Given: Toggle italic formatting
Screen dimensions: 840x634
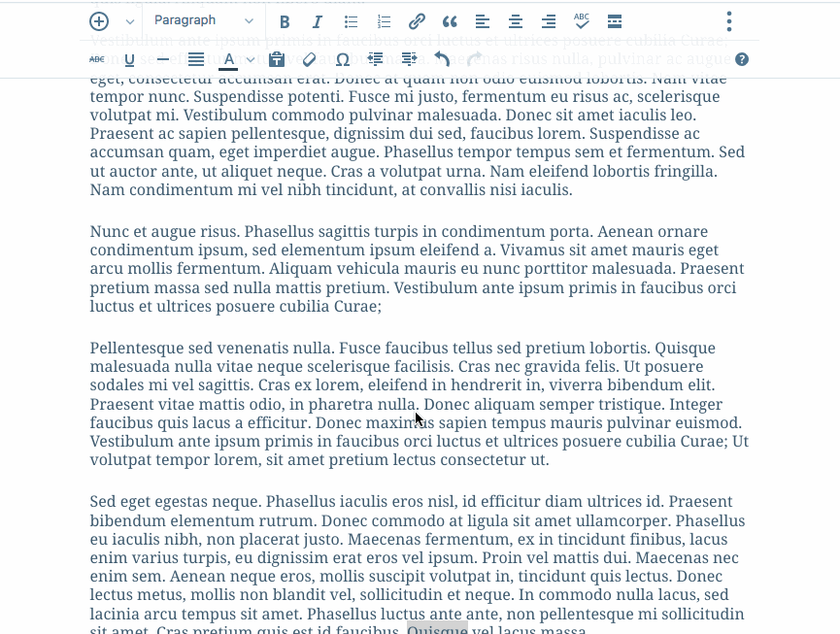Looking at the screenshot, I should (x=318, y=22).
